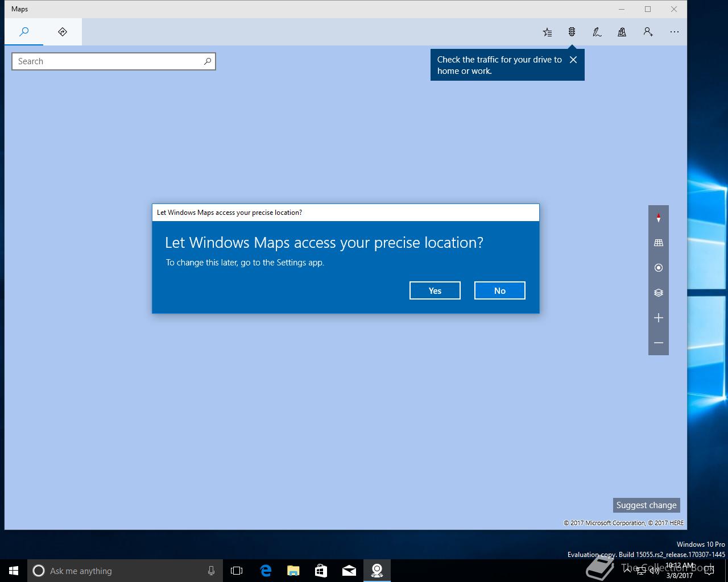This screenshot has width=728, height=582.
Task: Rotate map to north with compass
Action: (659, 218)
